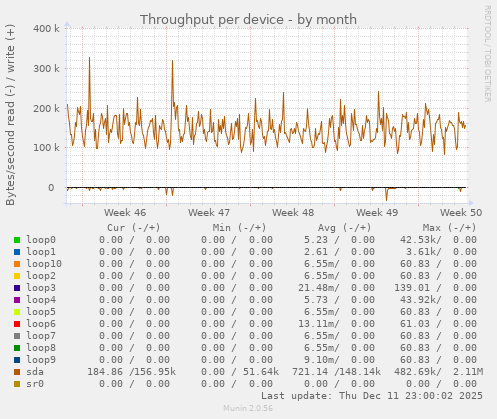Click the '0' y-axis label

coord(51,188)
